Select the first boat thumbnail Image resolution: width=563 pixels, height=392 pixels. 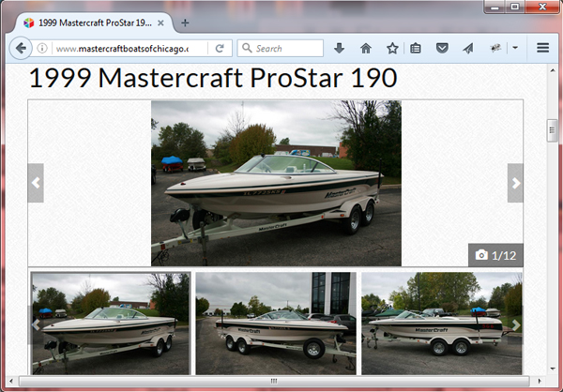(x=111, y=324)
